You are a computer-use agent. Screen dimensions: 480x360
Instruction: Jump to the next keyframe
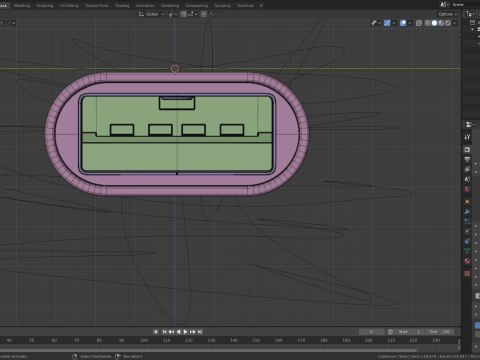pos(192,332)
